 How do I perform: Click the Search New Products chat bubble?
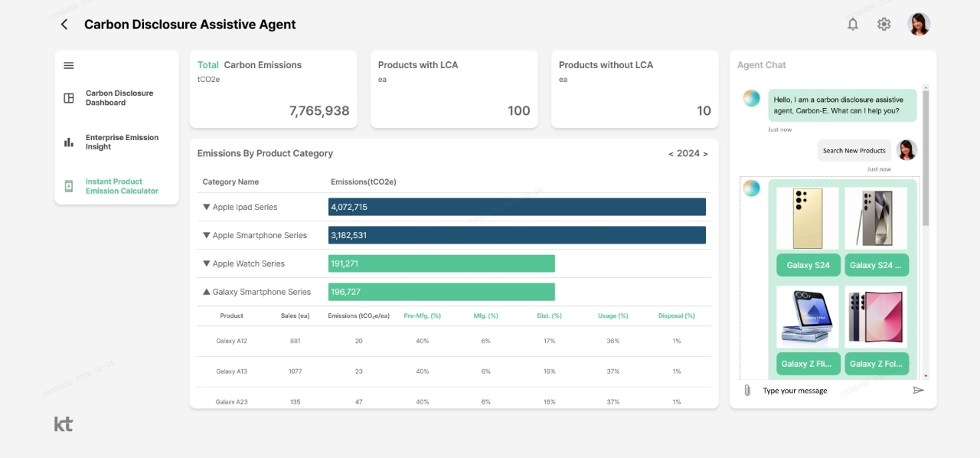pyautogui.click(x=854, y=151)
